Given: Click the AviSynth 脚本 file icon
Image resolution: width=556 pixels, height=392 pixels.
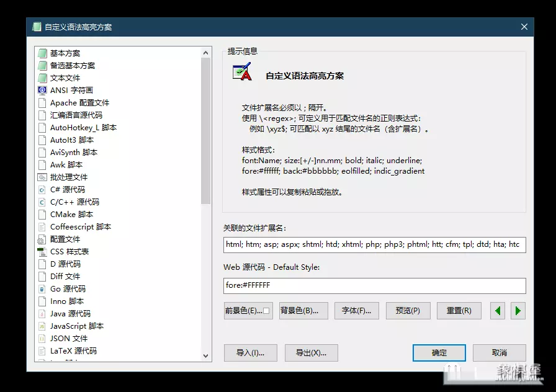Looking at the screenshot, I should (x=42, y=153).
